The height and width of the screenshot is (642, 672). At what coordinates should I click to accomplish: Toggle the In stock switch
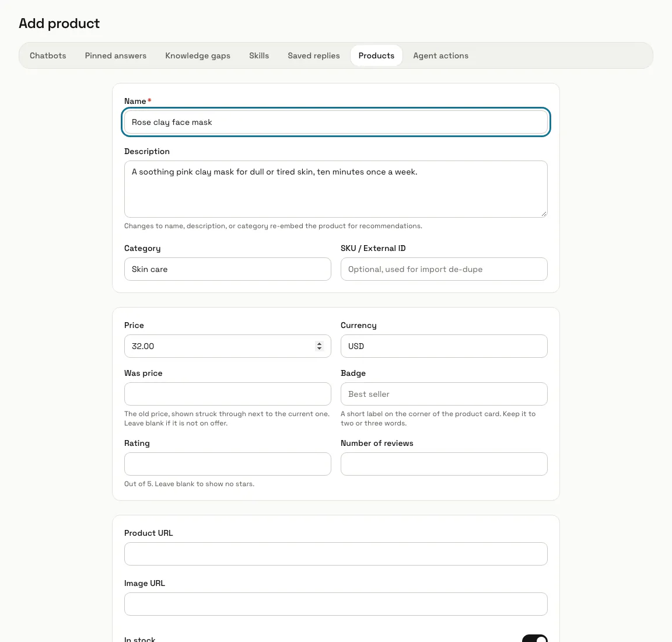(534, 638)
